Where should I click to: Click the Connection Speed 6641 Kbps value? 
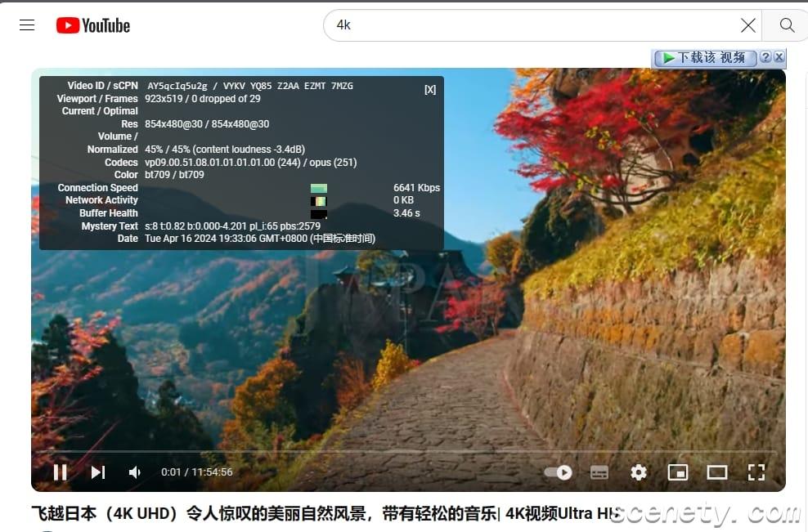coord(416,188)
